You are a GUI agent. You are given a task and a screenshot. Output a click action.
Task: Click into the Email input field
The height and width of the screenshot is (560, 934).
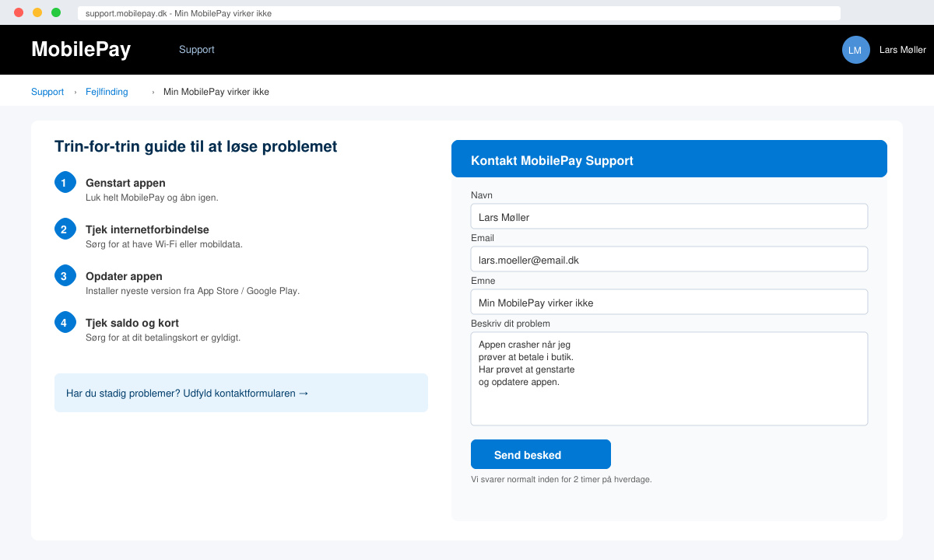click(669, 259)
